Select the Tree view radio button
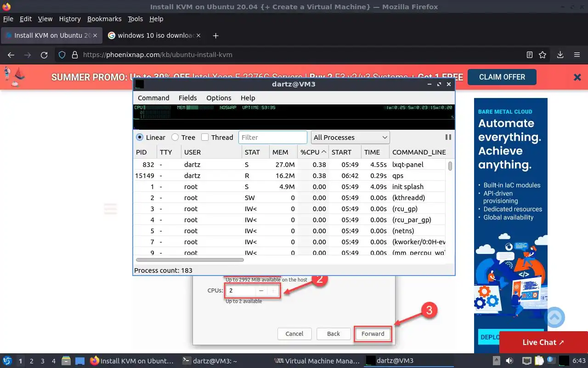The image size is (588, 368). (175, 137)
